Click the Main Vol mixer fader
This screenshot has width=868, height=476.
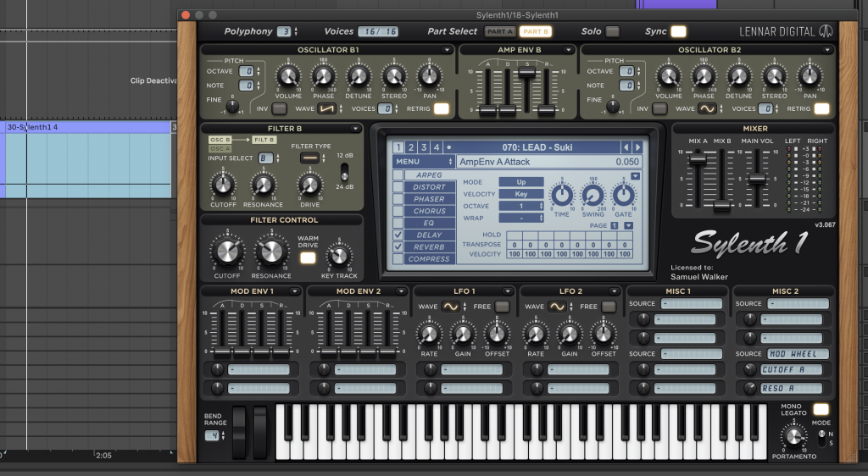[x=756, y=179]
